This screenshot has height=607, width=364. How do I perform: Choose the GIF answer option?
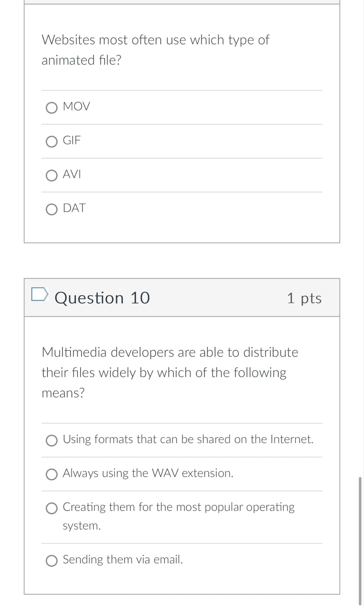(52, 142)
